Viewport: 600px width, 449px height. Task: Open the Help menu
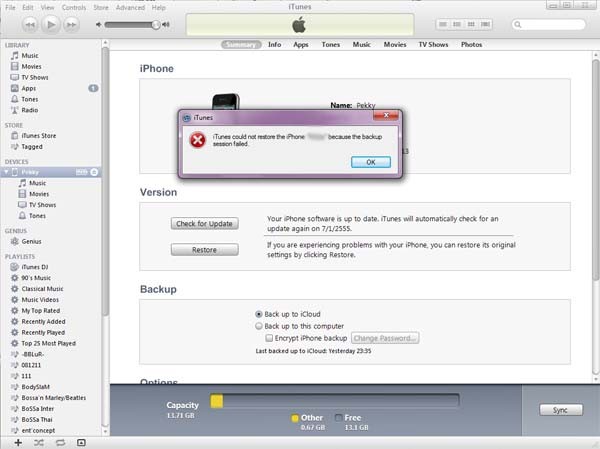[158, 7]
